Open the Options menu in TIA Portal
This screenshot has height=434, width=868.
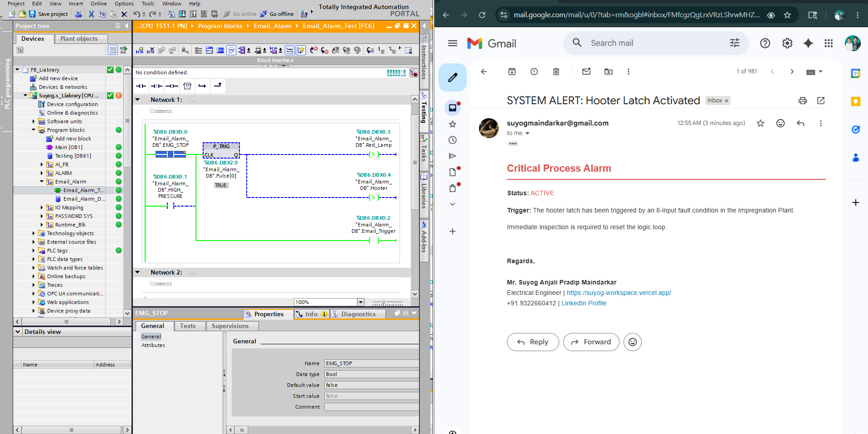[124, 4]
